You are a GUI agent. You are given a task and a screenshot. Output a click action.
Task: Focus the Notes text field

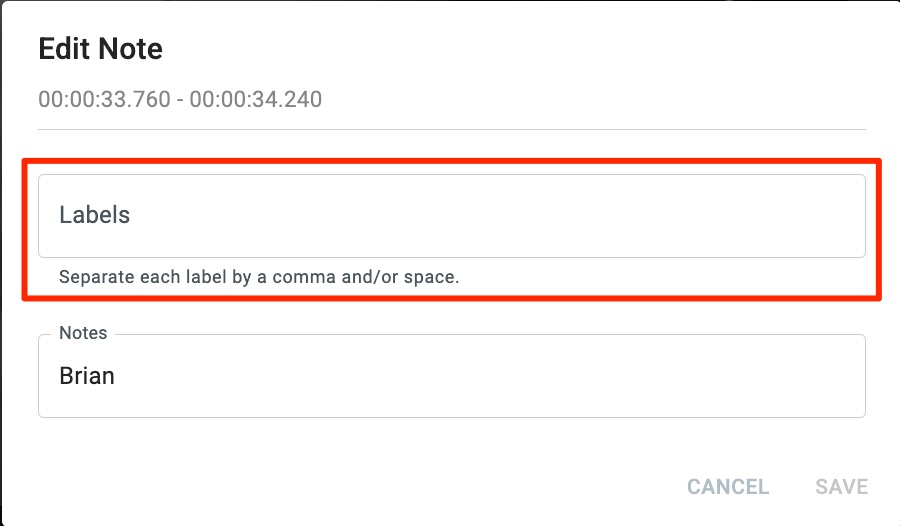pyautogui.click(x=450, y=377)
